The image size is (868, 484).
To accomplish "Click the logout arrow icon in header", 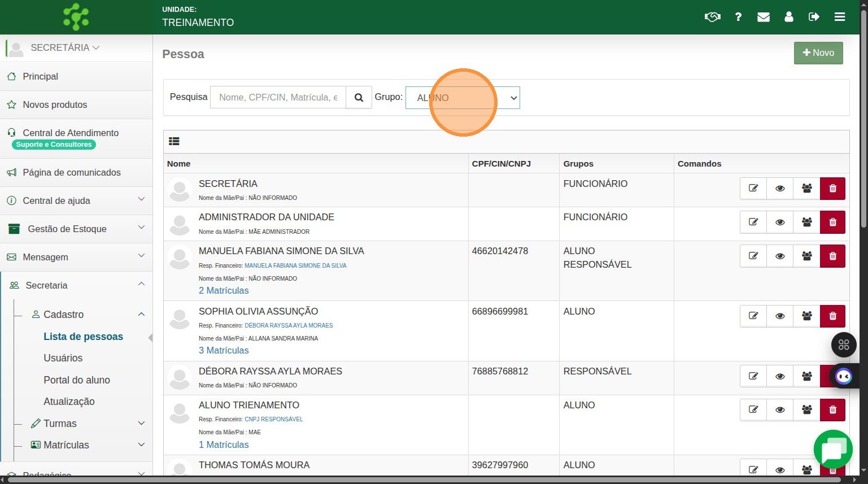I will tap(814, 17).
